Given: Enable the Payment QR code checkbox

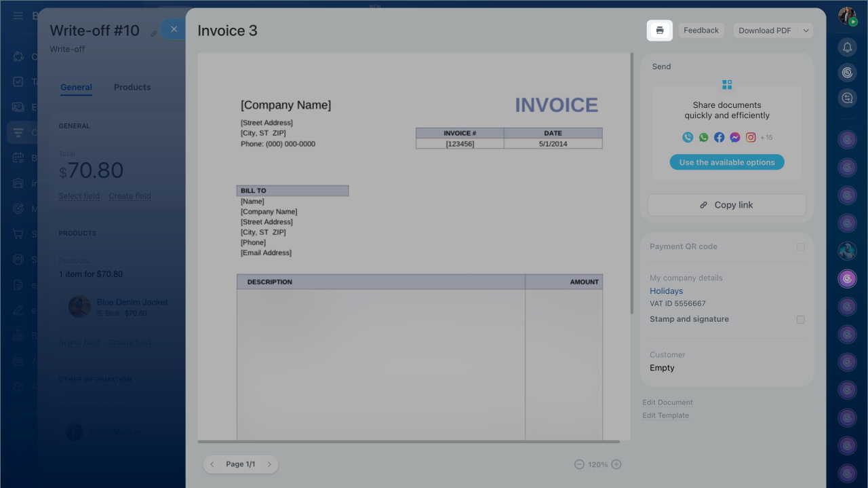Looking at the screenshot, I should [x=800, y=247].
